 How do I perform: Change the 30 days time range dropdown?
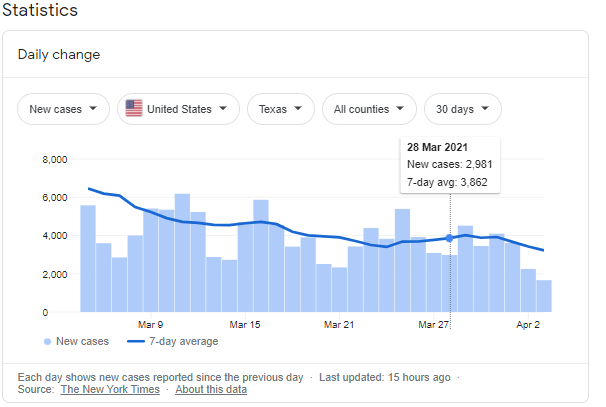(463, 109)
